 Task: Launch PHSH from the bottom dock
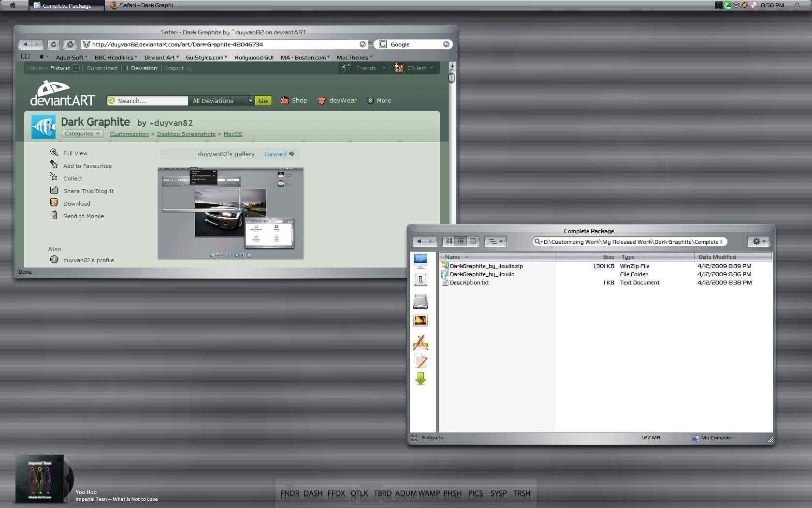point(452,493)
